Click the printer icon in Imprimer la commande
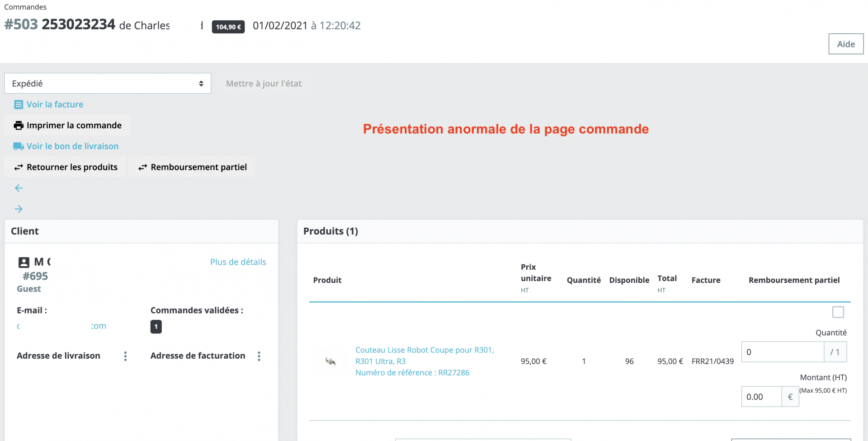Image resolution: width=868 pixels, height=441 pixels. point(19,126)
